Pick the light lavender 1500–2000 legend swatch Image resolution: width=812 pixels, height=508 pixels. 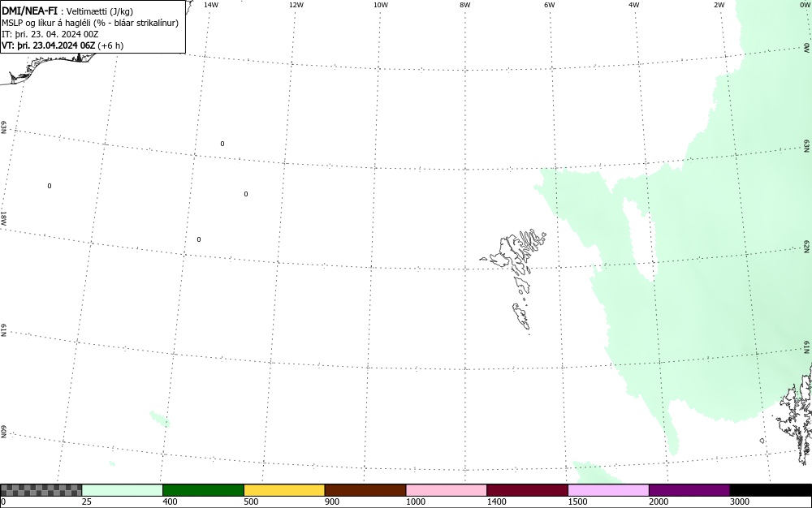click(608, 490)
